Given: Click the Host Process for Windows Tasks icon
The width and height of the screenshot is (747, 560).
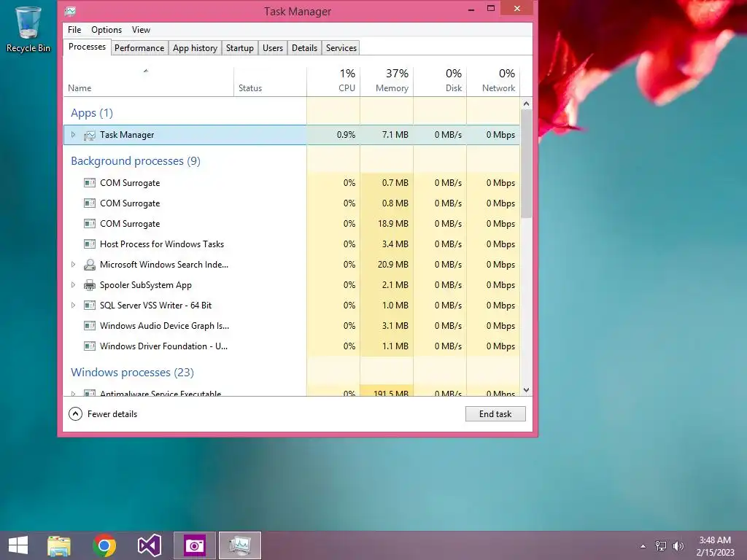Looking at the screenshot, I should click(90, 244).
